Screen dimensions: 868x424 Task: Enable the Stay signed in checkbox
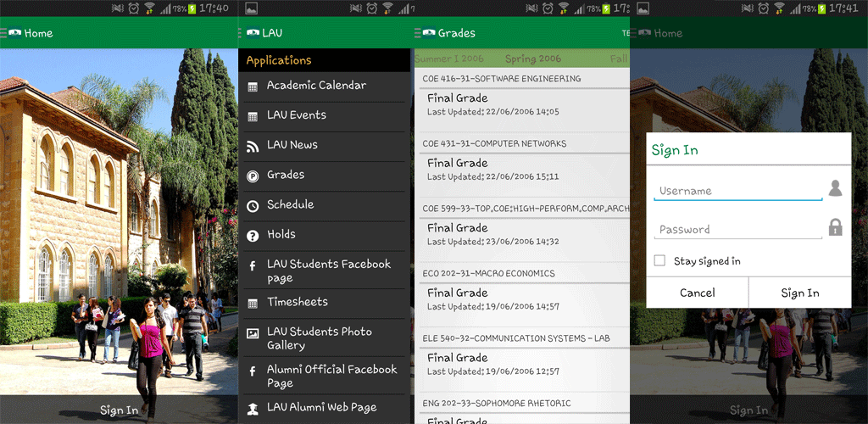click(659, 260)
